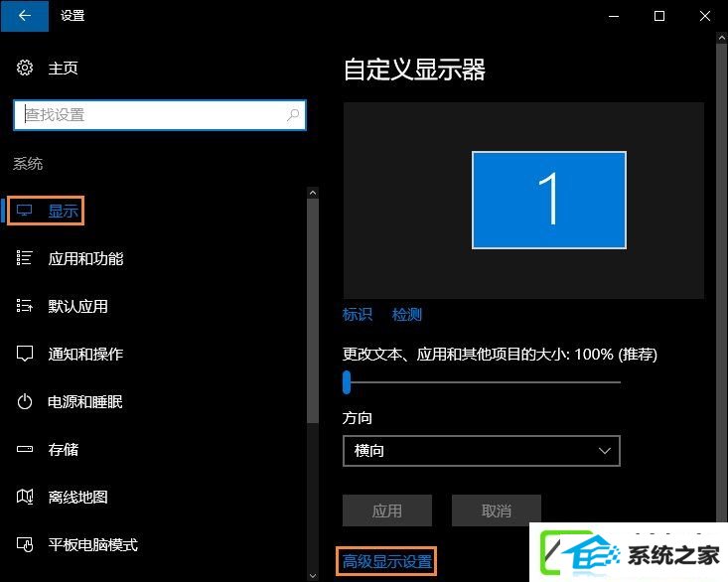
Task: Open 离线地图 settings
Action: pos(78,497)
